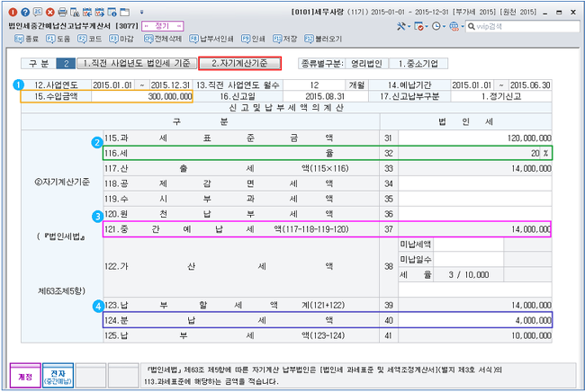Click F1 도움 toolbar button
The image size is (585, 392).
[58, 39]
